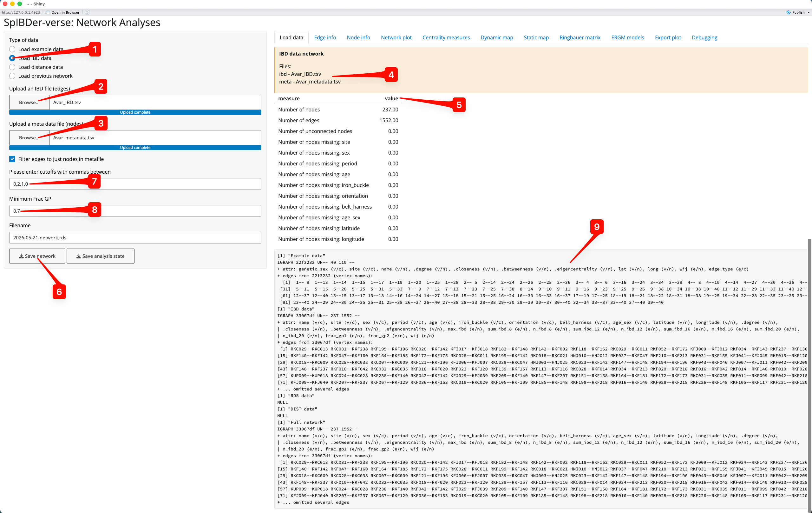Click the '[1] "Example data"' console line

coord(301,256)
